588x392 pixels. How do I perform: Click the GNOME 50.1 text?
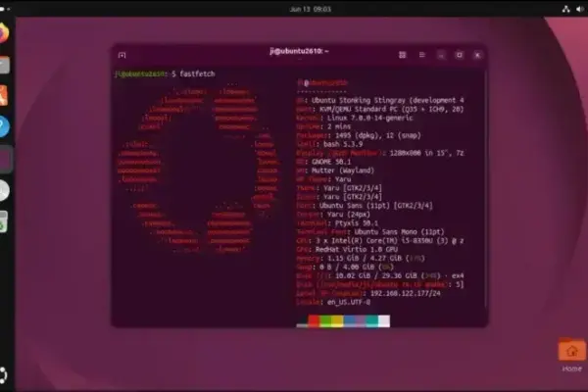pyautogui.click(x=331, y=162)
